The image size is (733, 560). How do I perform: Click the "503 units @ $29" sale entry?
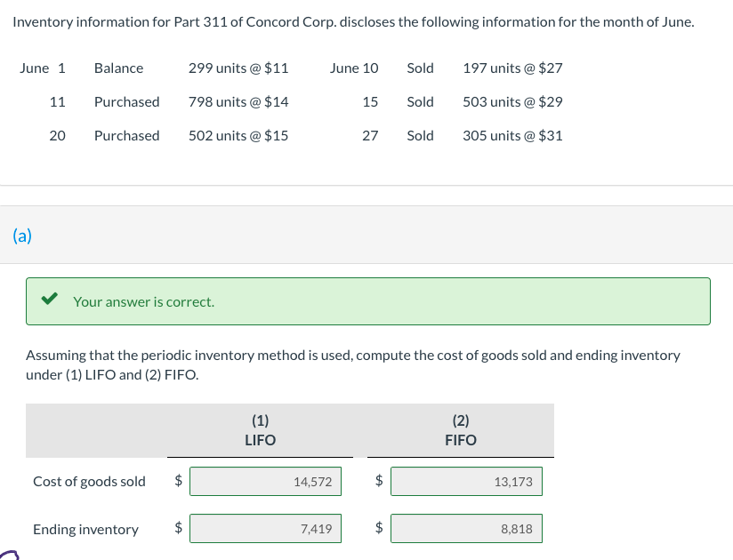512,102
